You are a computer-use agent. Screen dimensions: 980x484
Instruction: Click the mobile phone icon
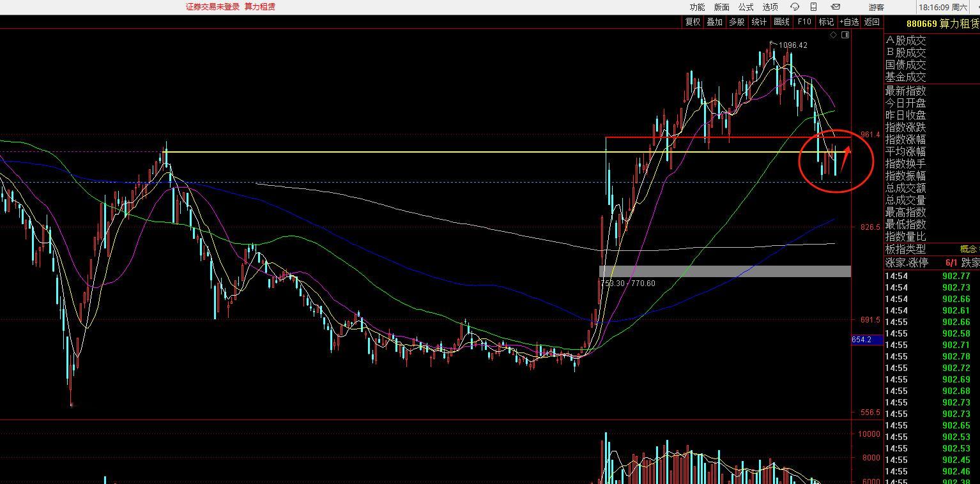(x=813, y=7)
